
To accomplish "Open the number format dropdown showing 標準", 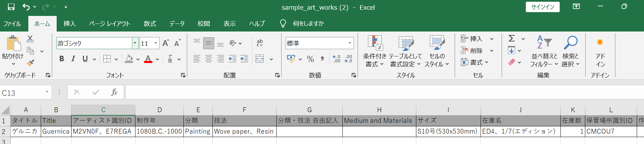I will tap(350, 43).
